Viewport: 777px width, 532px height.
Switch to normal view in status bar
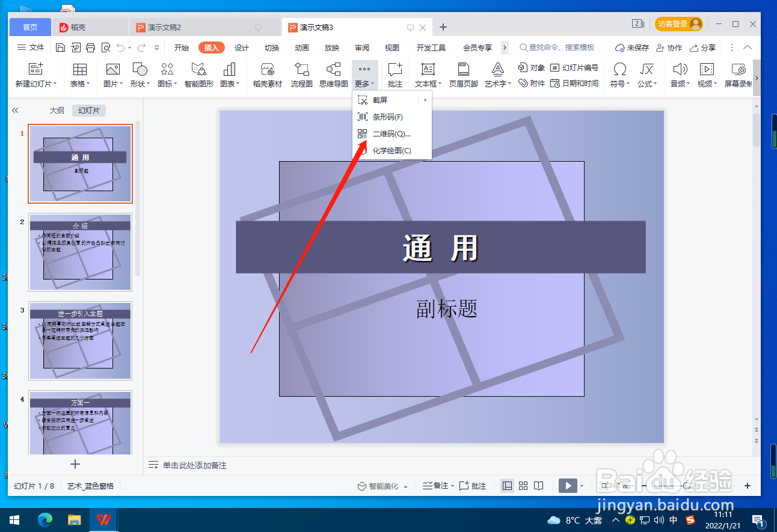pyautogui.click(x=508, y=486)
